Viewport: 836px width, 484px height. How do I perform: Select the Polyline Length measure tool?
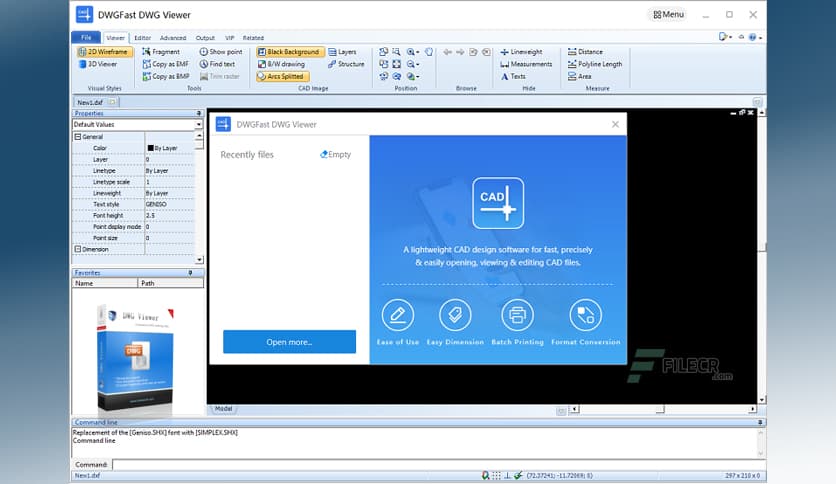[594, 64]
